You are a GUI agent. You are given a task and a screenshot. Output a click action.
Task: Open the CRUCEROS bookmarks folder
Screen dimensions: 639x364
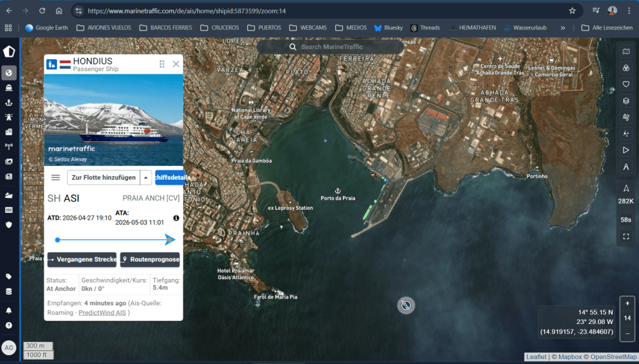click(220, 27)
